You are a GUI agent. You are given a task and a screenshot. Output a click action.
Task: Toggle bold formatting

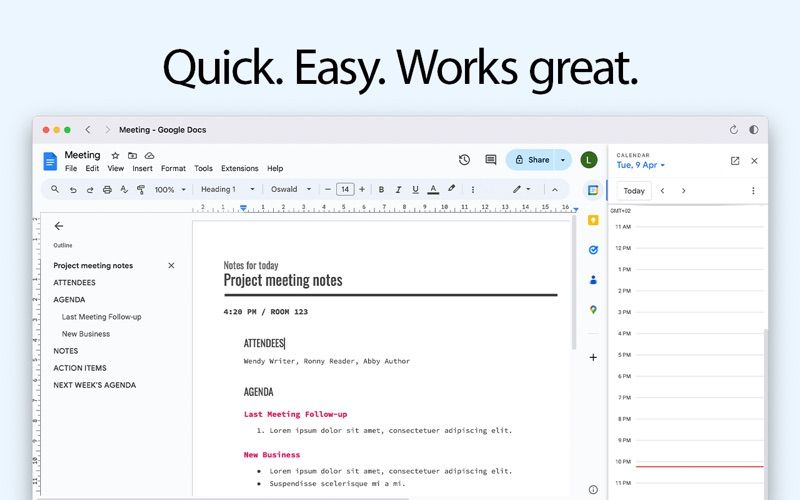[381, 189]
